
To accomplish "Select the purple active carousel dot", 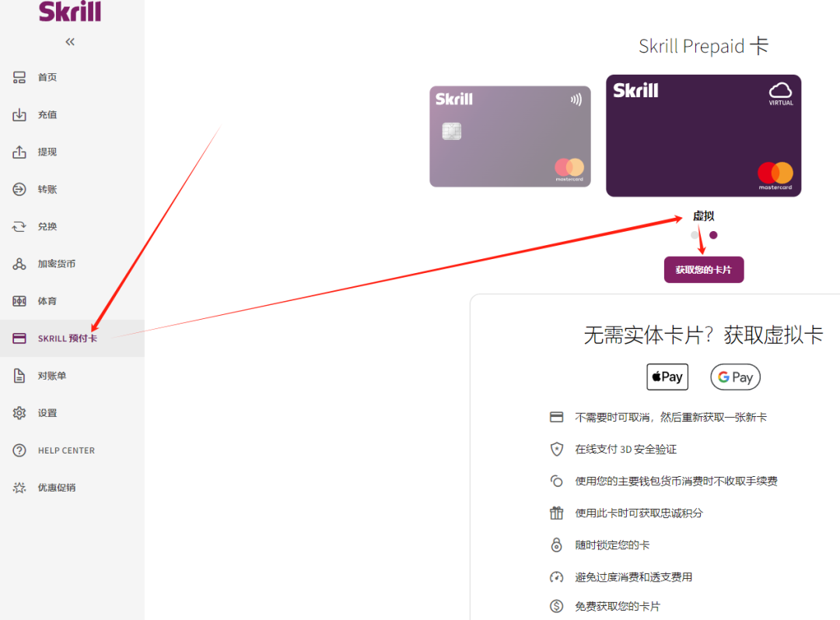I will click(x=713, y=235).
